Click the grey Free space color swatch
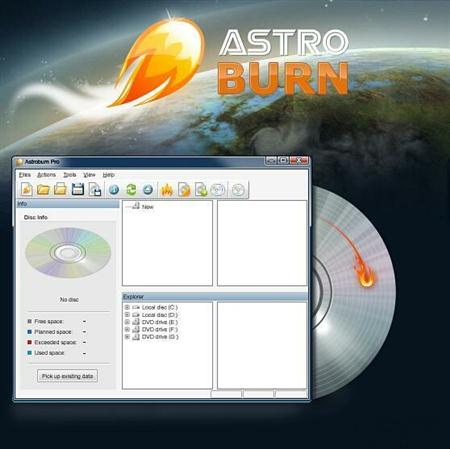 (29, 321)
